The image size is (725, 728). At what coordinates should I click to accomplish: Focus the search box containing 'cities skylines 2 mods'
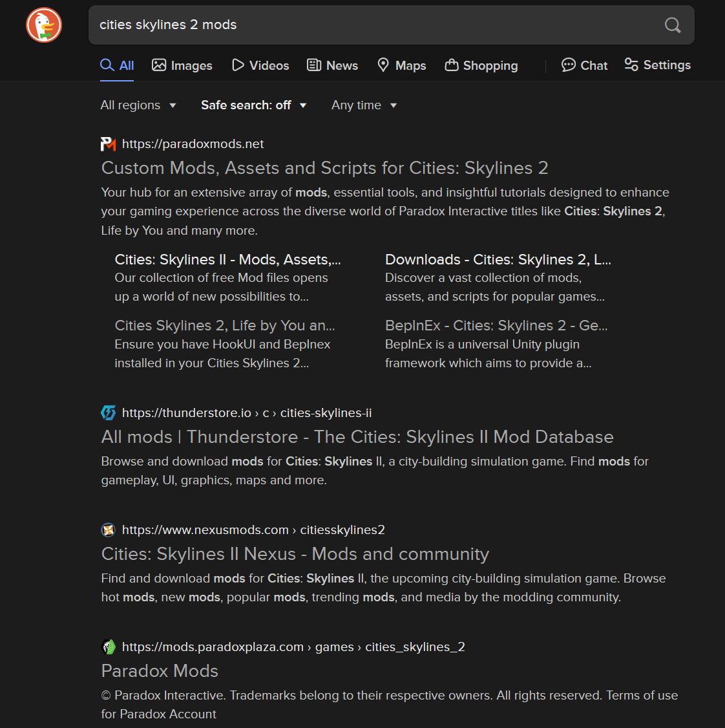pos(392,25)
